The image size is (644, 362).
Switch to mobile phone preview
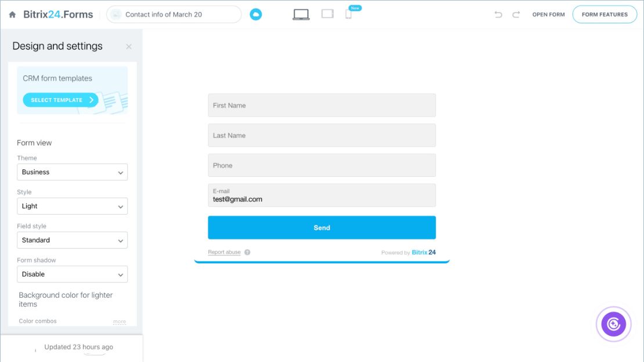point(348,15)
